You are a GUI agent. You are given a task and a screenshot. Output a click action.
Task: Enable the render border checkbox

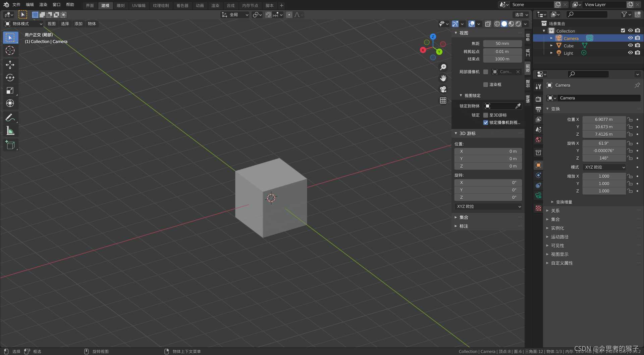tap(486, 85)
